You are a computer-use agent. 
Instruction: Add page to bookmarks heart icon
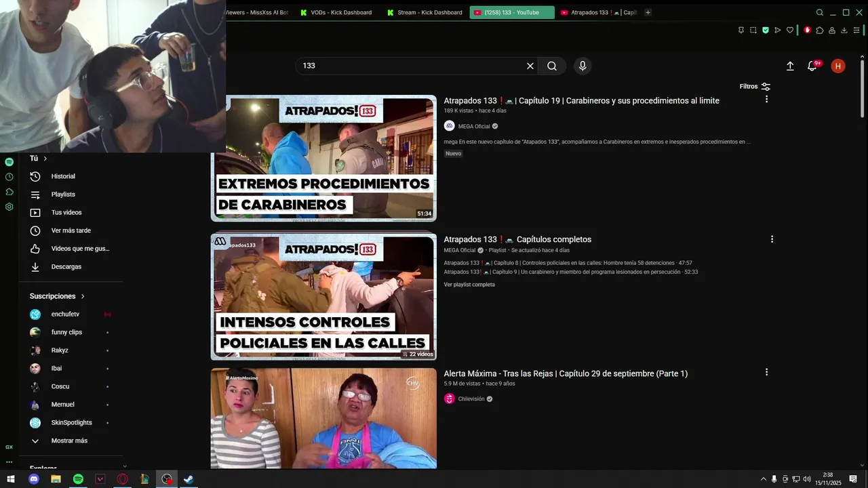coord(790,30)
